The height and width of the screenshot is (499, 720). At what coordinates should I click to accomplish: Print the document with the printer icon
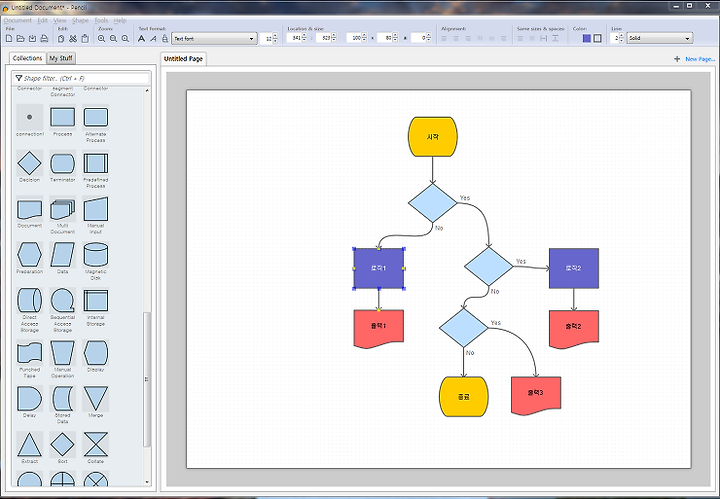pyautogui.click(x=44, y=39)
